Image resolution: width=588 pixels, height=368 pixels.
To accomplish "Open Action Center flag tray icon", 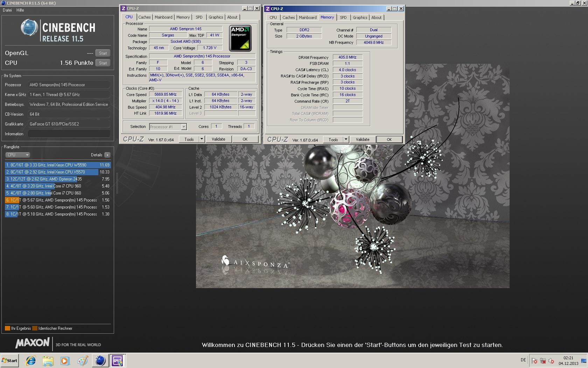I will (x=534, y=361).
